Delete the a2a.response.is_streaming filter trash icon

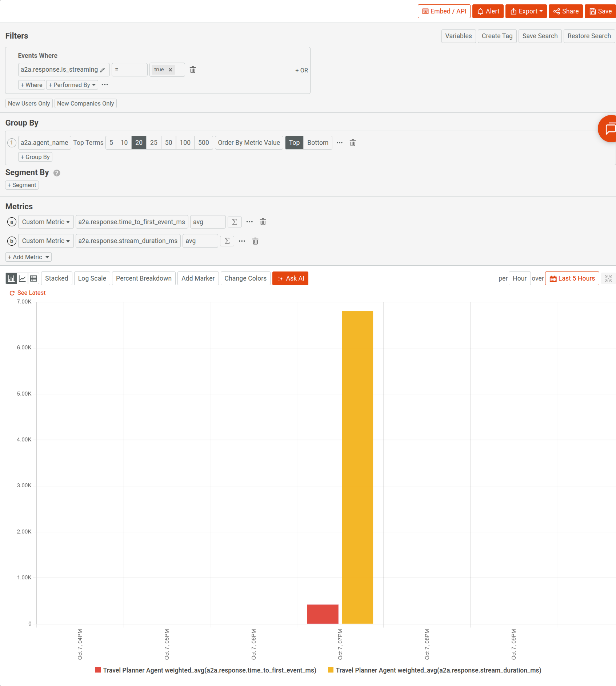(193, 70)
